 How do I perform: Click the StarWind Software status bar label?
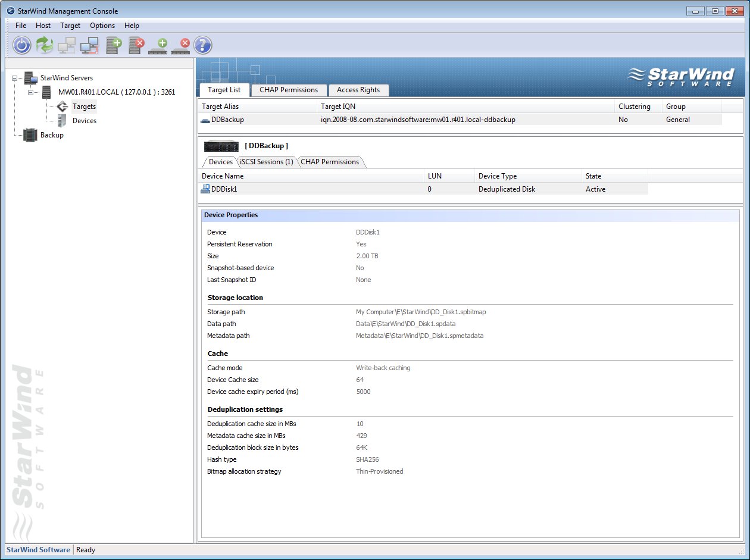coord(38,550)
